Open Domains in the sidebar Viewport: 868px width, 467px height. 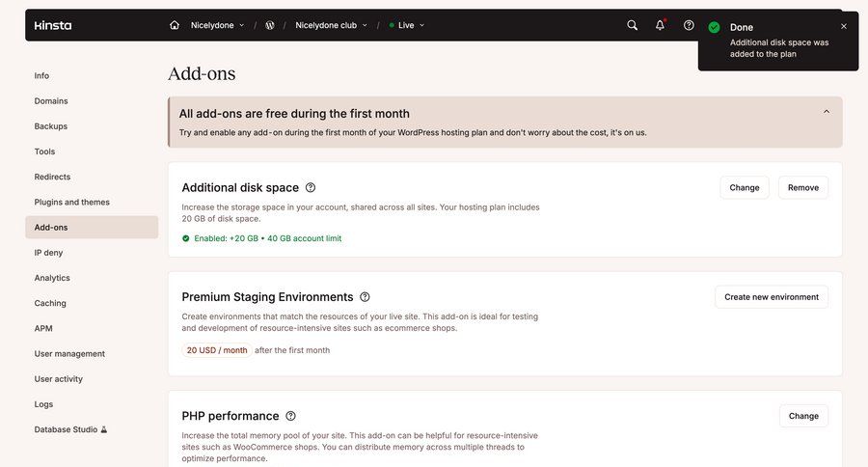click(x=92, y=100)
